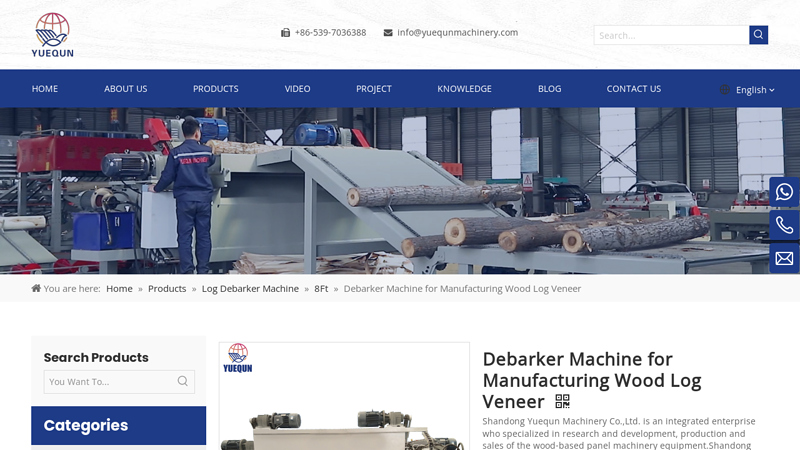Screen dimensions: 800x450
Task: Open the BLOG menu item
Action: (549, 89)
